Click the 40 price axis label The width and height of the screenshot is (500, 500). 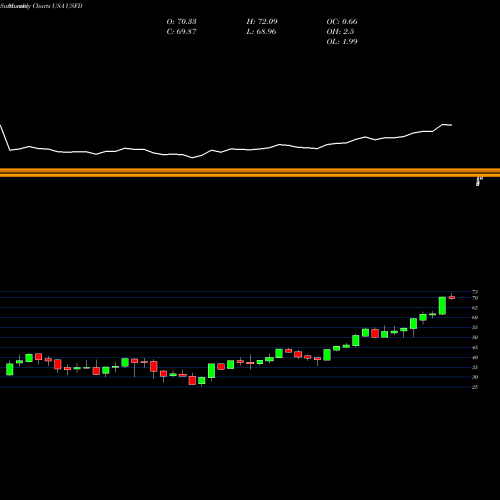click(475, 357)
